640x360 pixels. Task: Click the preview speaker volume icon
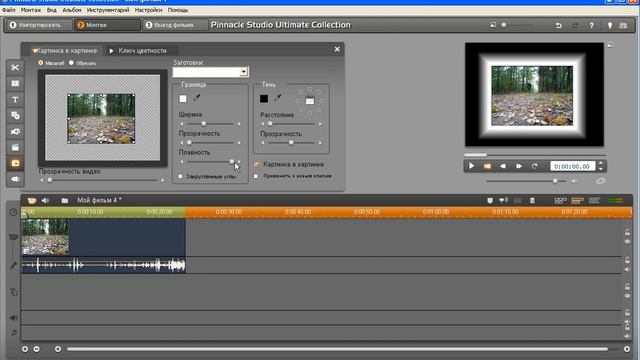pos(574,181)
